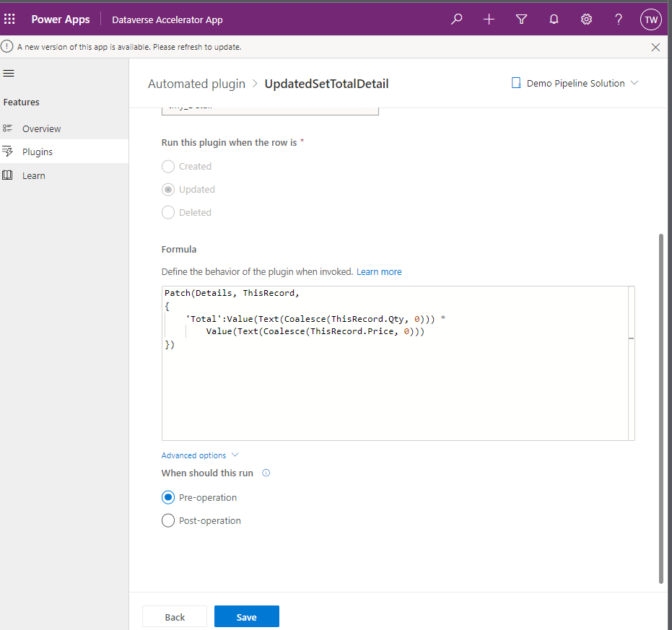Click the plus icon to create new record
This screenshot has width=672, height=630.
click(489, 19)
